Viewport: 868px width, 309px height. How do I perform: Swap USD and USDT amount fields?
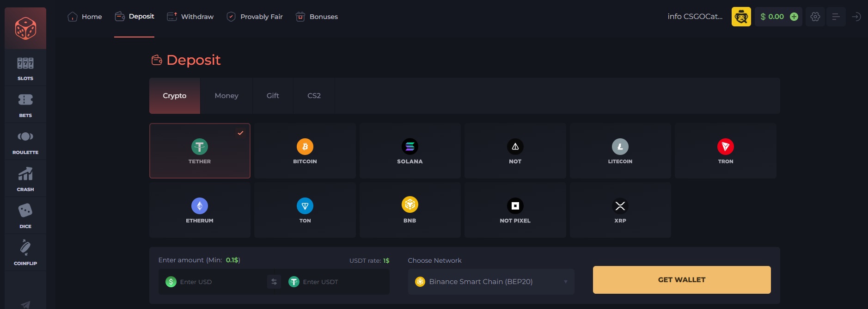pos(274,282)
